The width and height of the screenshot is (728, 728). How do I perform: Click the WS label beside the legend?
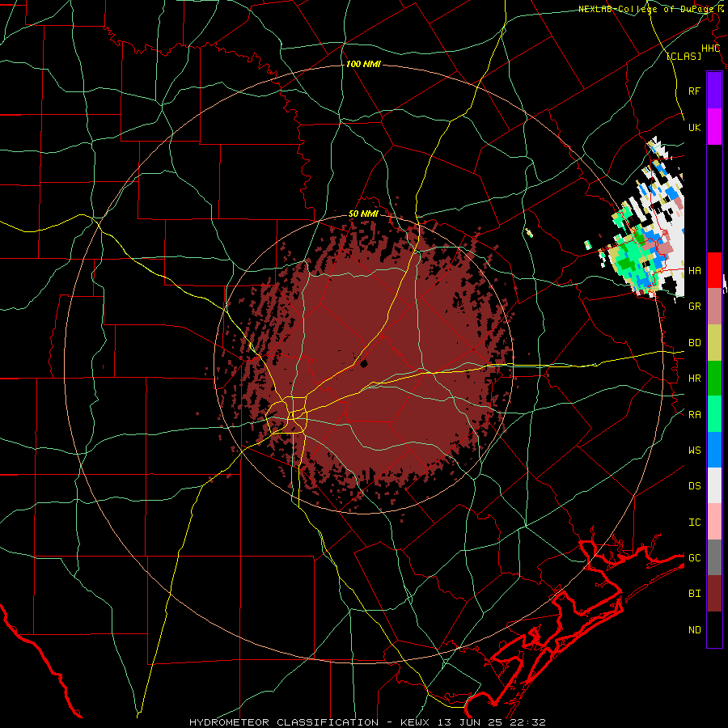coord(694,451)
